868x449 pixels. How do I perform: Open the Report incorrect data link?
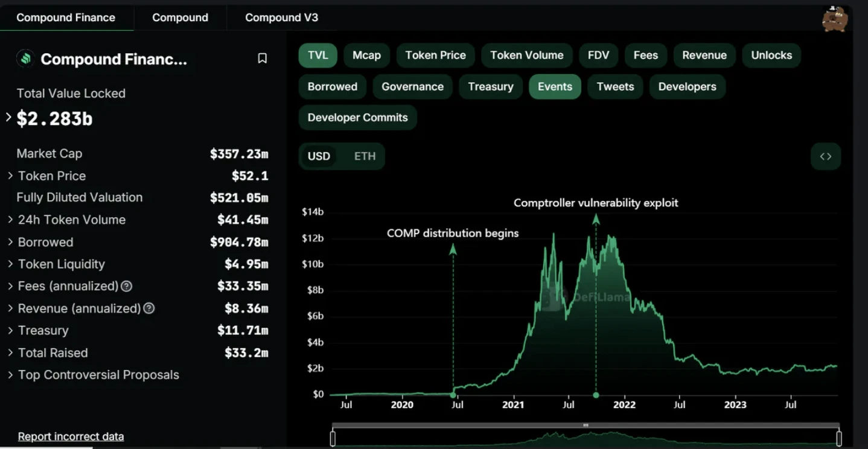tap(71, 436)
